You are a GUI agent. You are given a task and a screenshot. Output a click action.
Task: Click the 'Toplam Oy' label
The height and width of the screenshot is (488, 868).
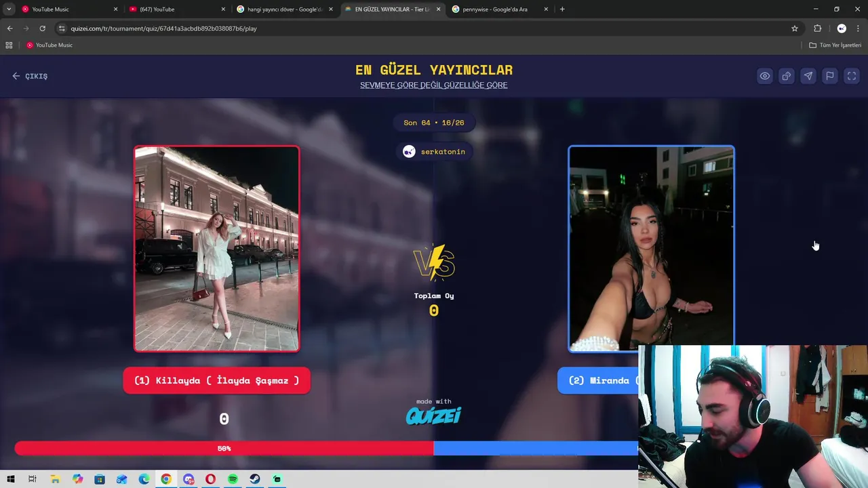(x=434, y=296)
